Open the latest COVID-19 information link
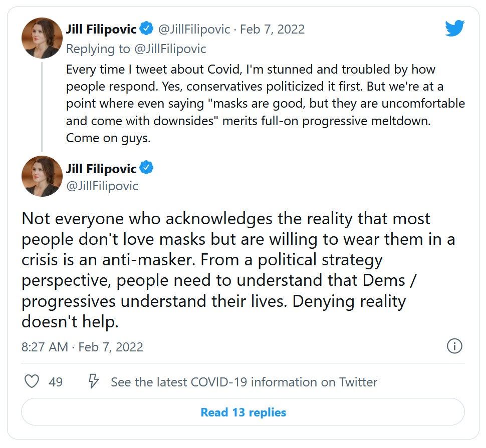 (x=244, y=382)
